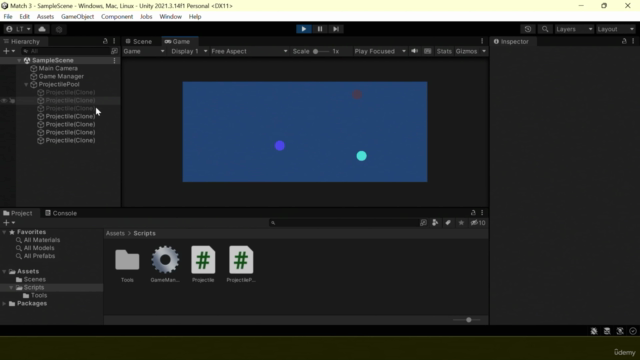Toggle picking hand icon of highlighted Projectile(Clone)
Image resolution: width=640 pixels, height=360 pixels.
[x=12, y=100]
